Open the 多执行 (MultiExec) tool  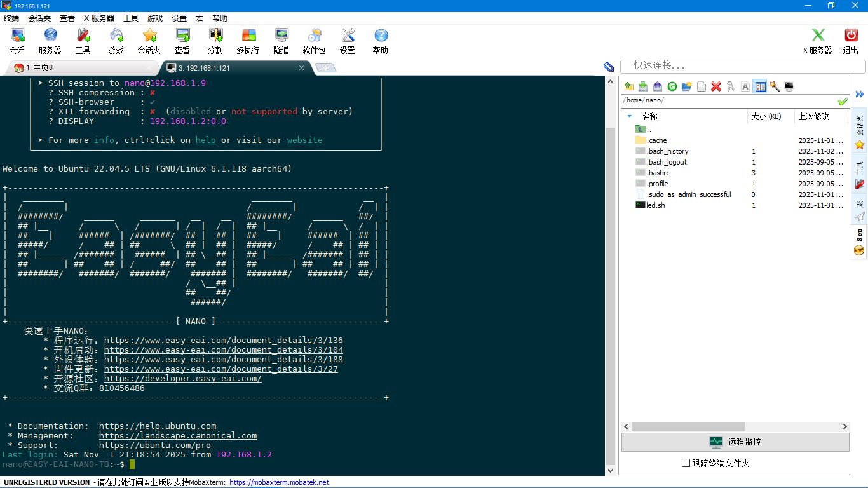248,41
